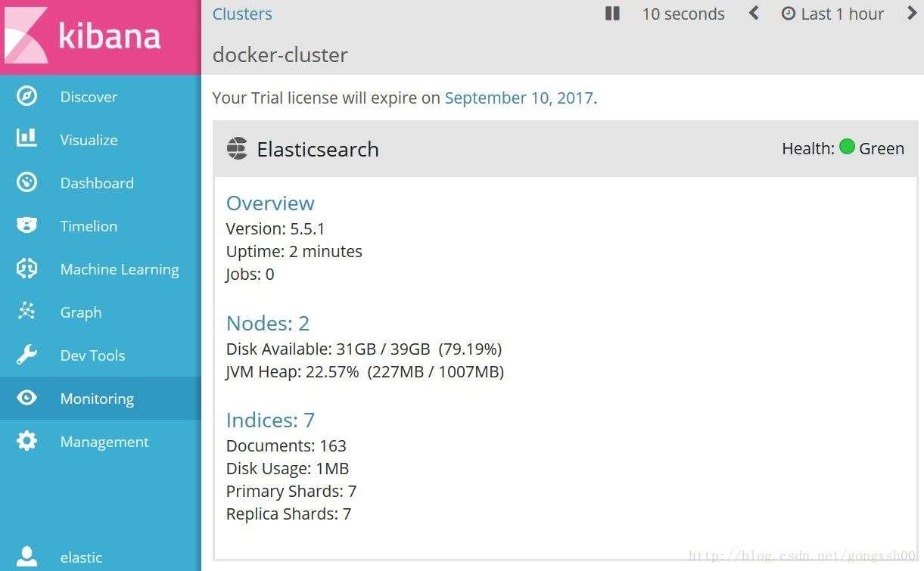The width and height of the screenshot is (924, 571).
Task: Open the Management section
Action: (x=104, y=442)
